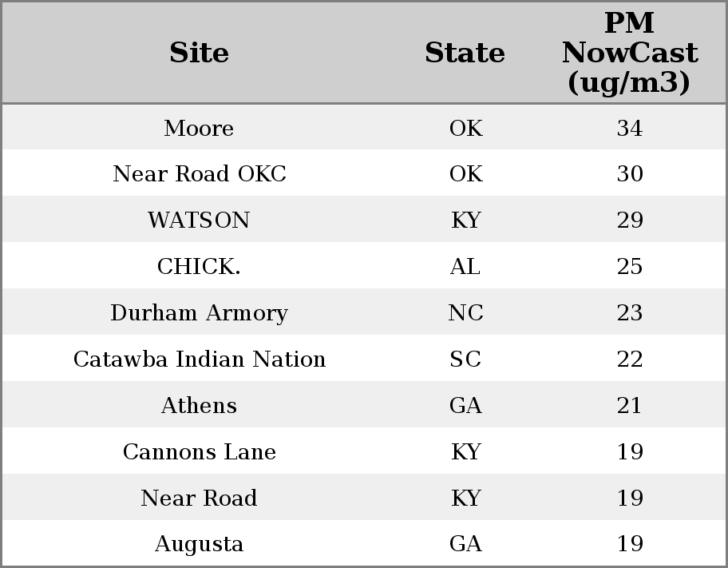Click the AL state cell
This screenshot has height=568, width=728.
(x=465, y=267)
